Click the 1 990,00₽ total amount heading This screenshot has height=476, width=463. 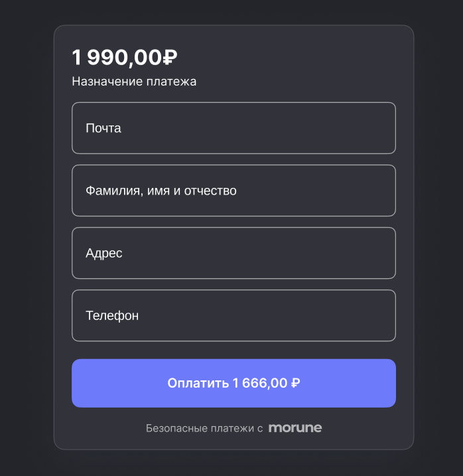point(124,58)
